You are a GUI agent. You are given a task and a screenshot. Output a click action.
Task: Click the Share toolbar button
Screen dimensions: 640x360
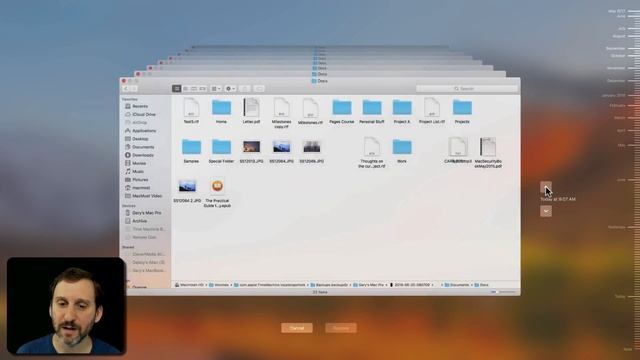244,89
